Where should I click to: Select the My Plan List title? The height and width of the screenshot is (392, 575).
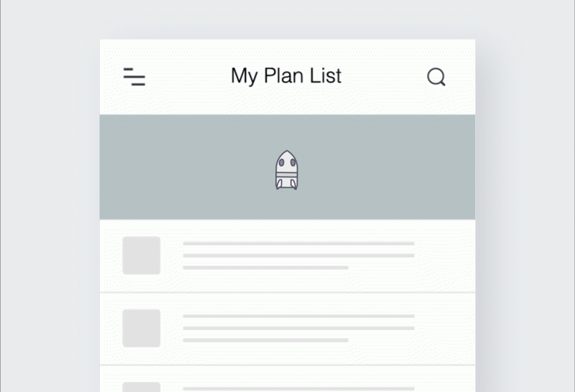[x=286, y=76]
